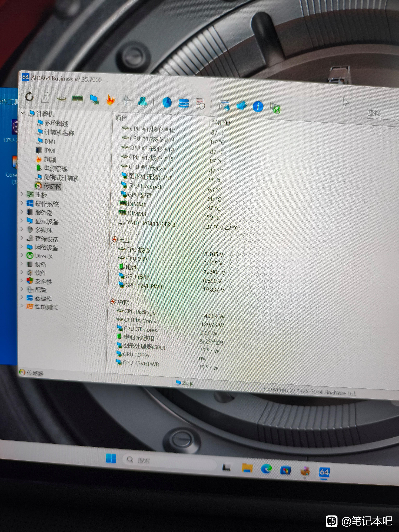Select the CPU VID voltage row
This screenshot has width=399, height=532.
tap(170, 261)
